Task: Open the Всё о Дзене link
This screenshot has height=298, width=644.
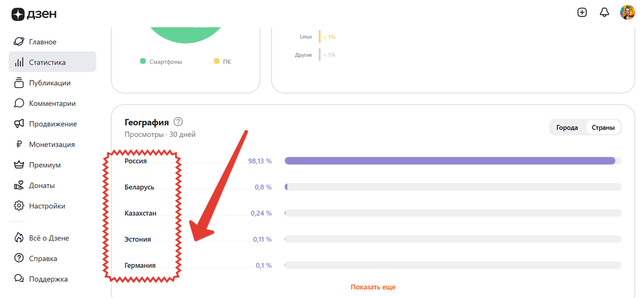Action: click(49, 238)
